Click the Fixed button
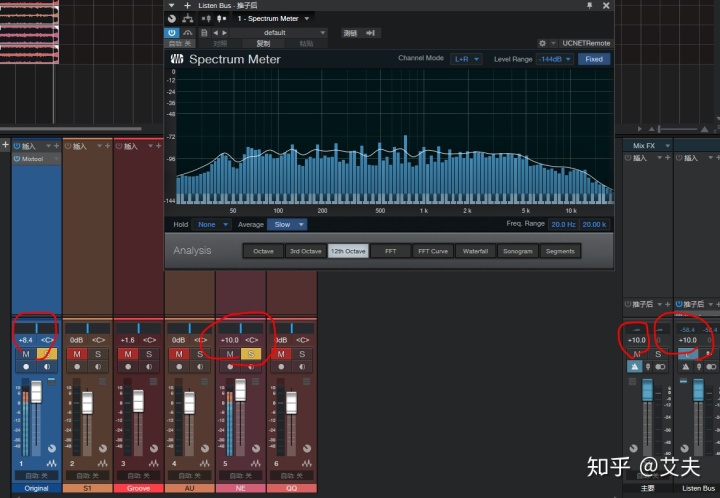720x498 pixels. pyautogui.click(x=594, y=59)
